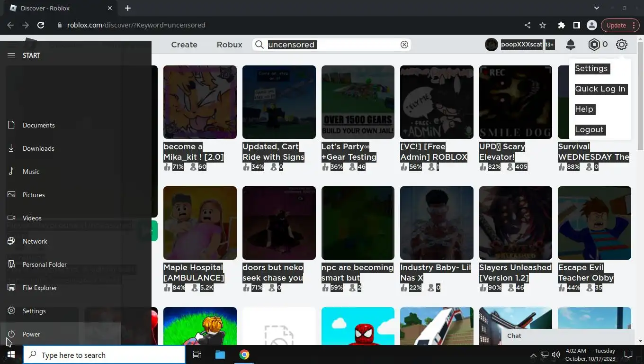Open the Let's Party +Gear Testing game
Viewport: 644px width, 364px height.
point(358,102)
